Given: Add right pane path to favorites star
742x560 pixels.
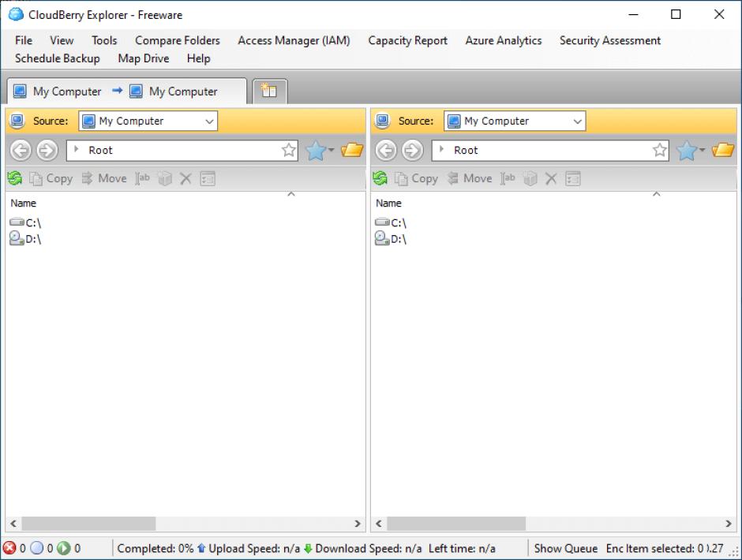Looking at the screenshot, I should click(x=660, y=151).
